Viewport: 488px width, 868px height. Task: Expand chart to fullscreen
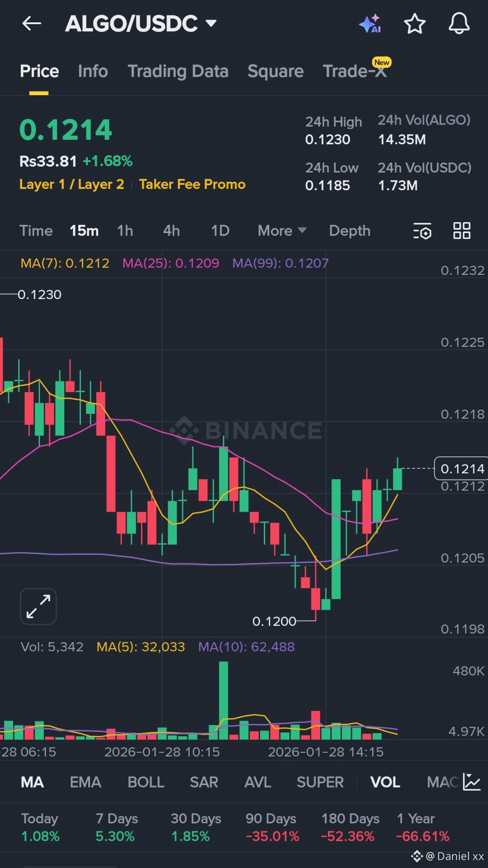(38, 606)
